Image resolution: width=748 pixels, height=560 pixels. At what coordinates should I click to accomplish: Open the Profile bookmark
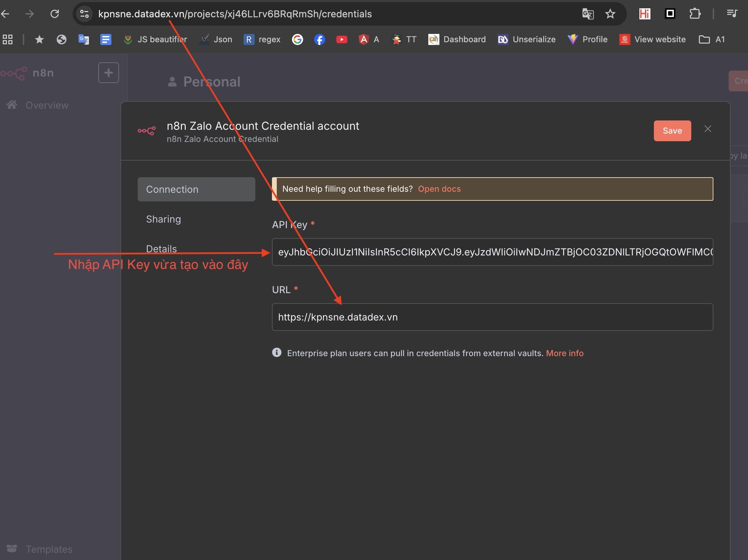coord(587,39)
